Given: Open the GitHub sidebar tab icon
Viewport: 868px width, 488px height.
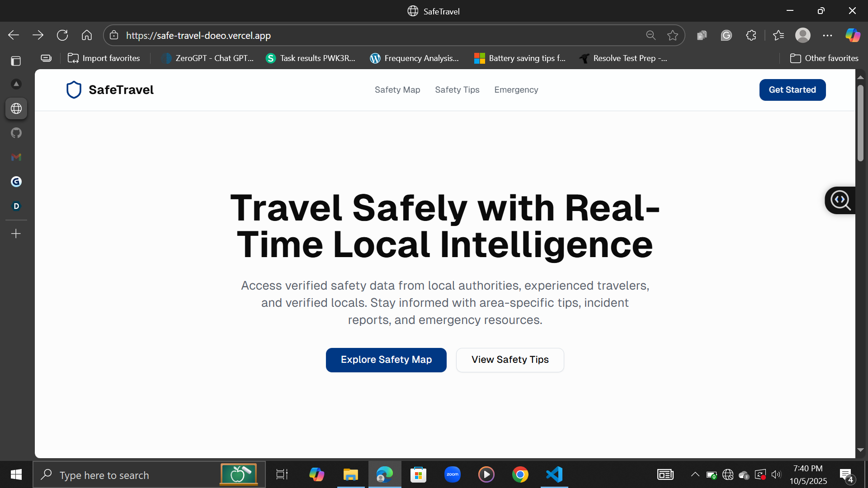Looking at the screenshot, I should coord(16,133).
